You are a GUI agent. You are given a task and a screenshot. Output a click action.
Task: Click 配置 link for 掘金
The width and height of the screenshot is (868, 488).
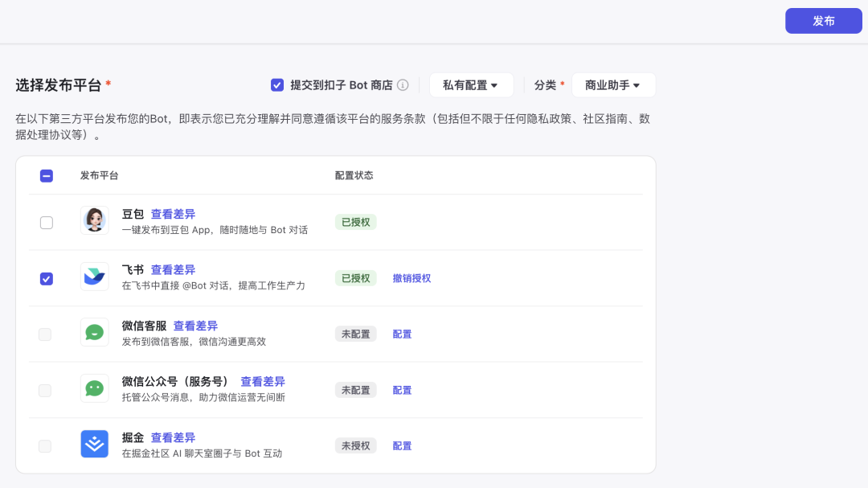(402, 446)
